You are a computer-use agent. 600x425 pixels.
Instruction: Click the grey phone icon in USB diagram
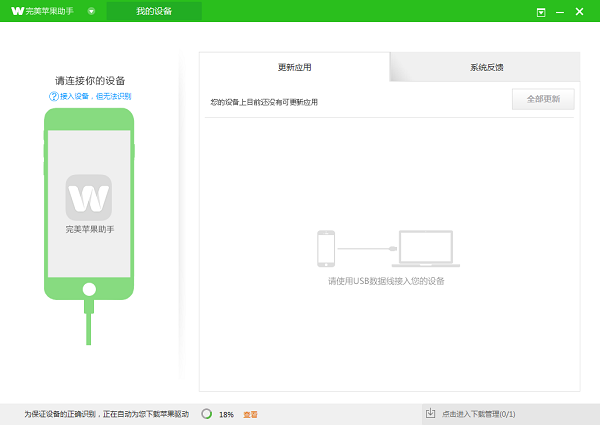[x=326, y=249]
